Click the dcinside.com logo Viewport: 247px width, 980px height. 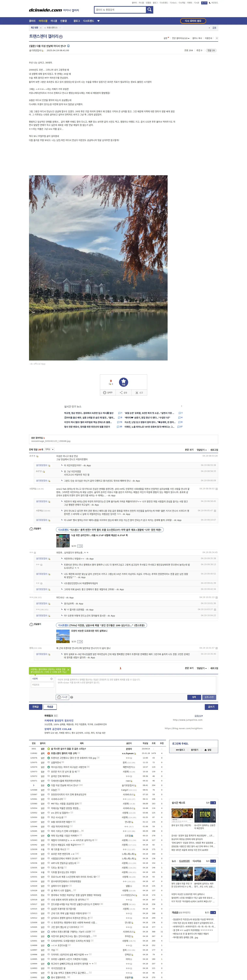click(45, 10)
